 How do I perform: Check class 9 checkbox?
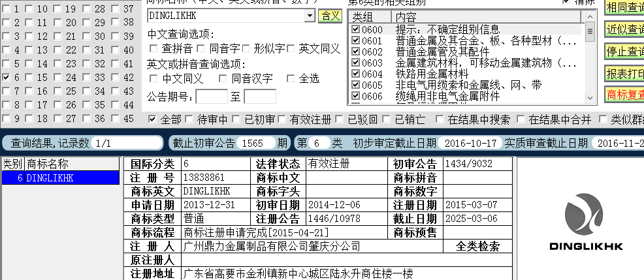tap(6, 119)
